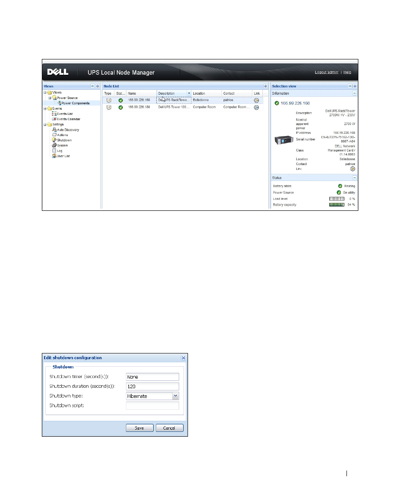Click 166.99.226.160 title in Selection view

tap(295, 103)
